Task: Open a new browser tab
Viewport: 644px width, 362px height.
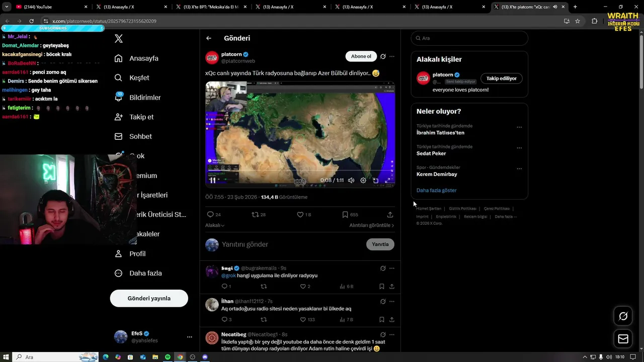Action: (575, 7)
